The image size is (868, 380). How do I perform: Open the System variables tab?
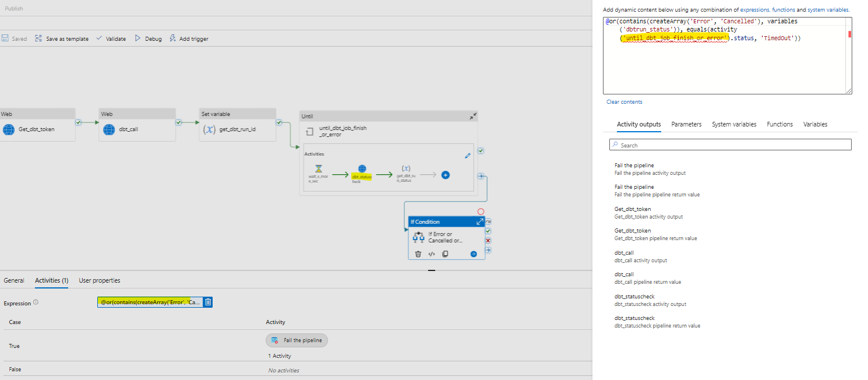tap(734, 124)
